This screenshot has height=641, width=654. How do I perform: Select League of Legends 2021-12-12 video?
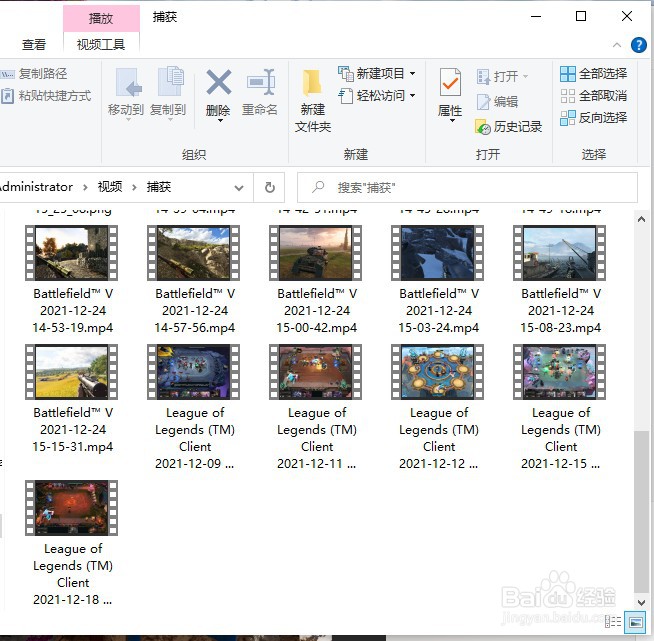point(438,372)
